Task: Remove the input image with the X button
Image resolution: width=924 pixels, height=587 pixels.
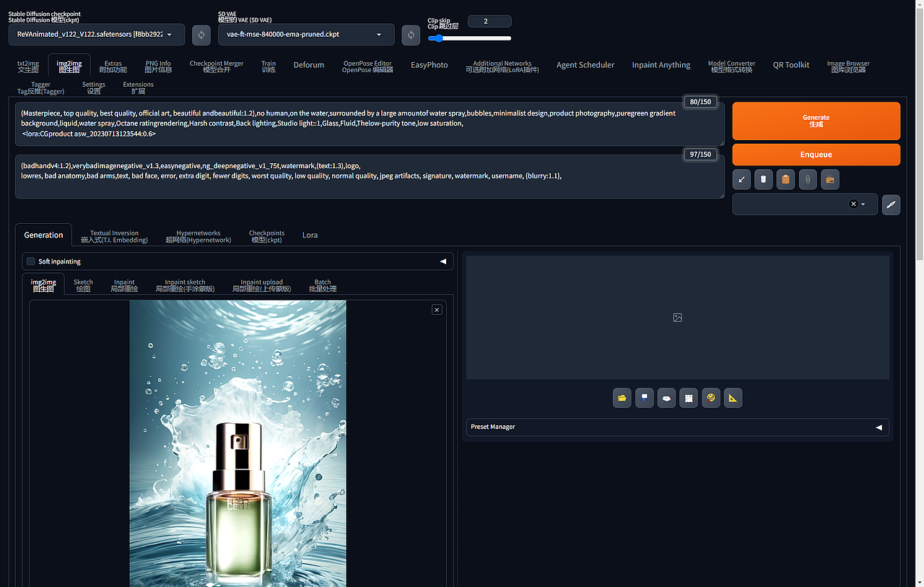Action: tap(437, 309)
